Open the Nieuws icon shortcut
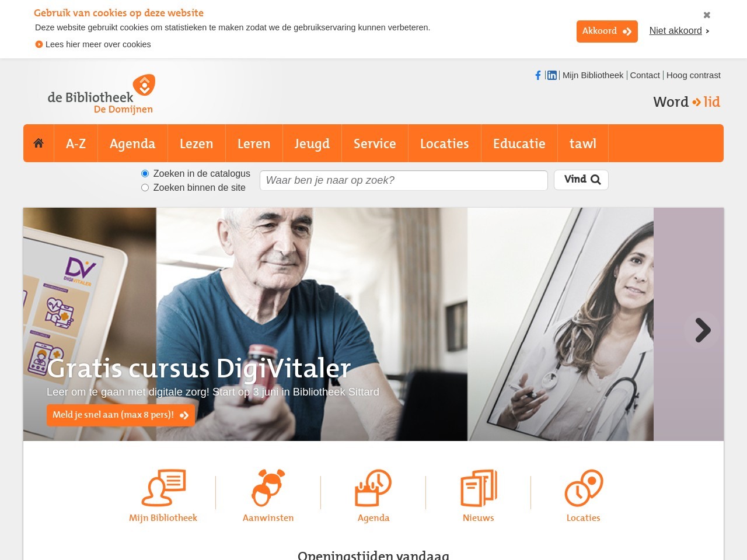The height and width of the screenshot is (560, 747). [479, 488]
